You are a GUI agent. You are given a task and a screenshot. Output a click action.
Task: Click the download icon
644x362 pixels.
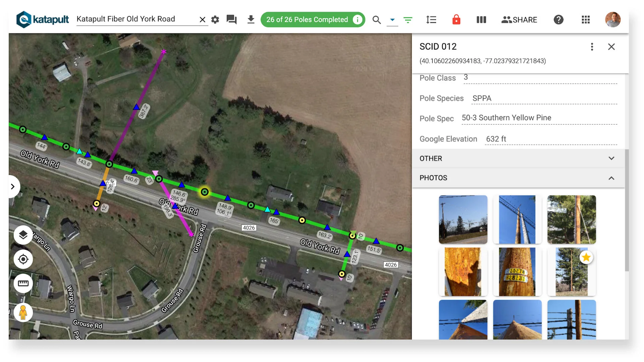pyautogui.click(x=251, y=19)
